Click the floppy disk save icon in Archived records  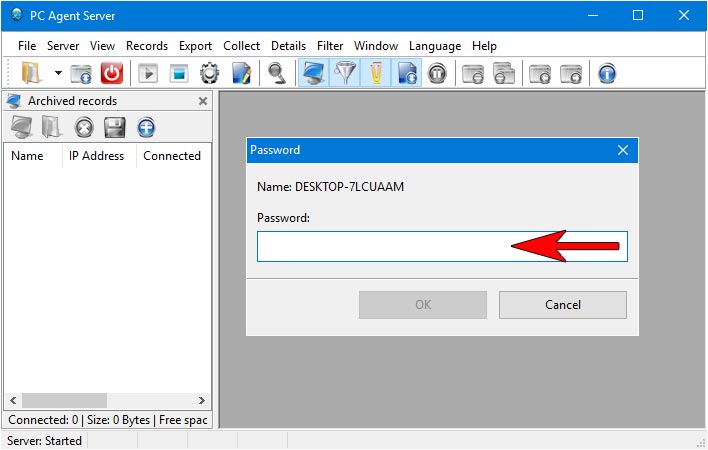[115, 127]
